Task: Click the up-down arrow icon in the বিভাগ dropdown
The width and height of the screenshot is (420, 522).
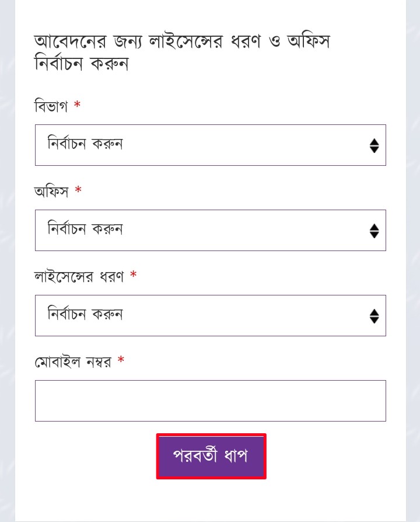Action: point(374,145)
